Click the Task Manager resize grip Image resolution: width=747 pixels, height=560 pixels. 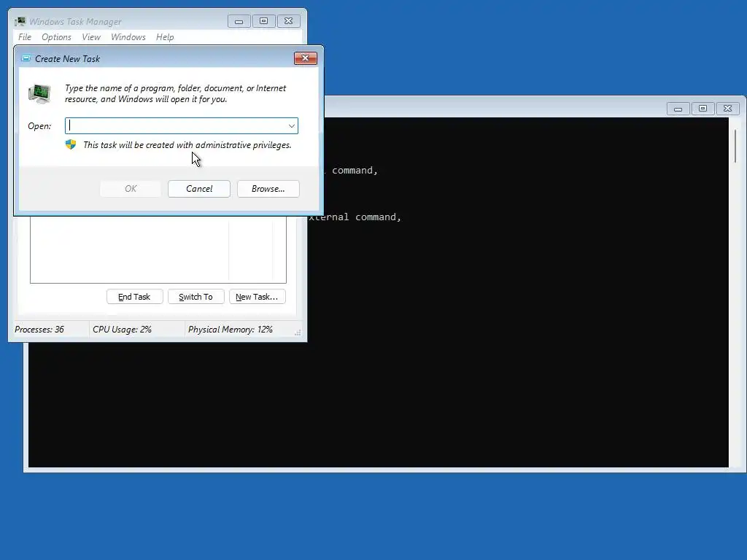tap(298, 332)
